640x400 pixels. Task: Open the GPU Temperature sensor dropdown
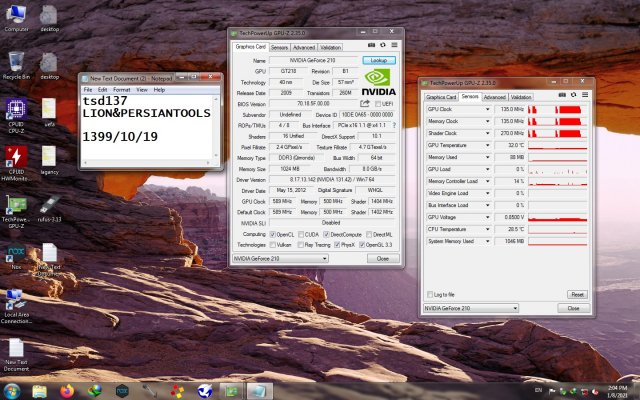[x=488, y=144]
